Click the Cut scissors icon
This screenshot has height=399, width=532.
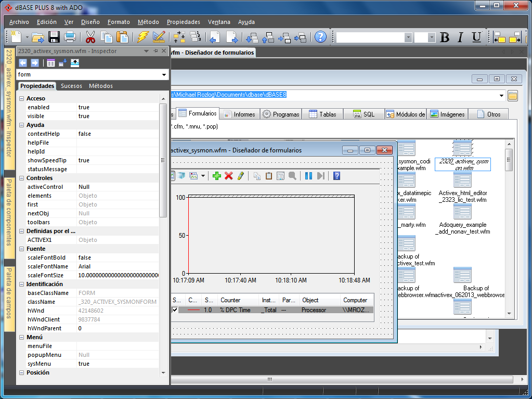click(90, 36)
